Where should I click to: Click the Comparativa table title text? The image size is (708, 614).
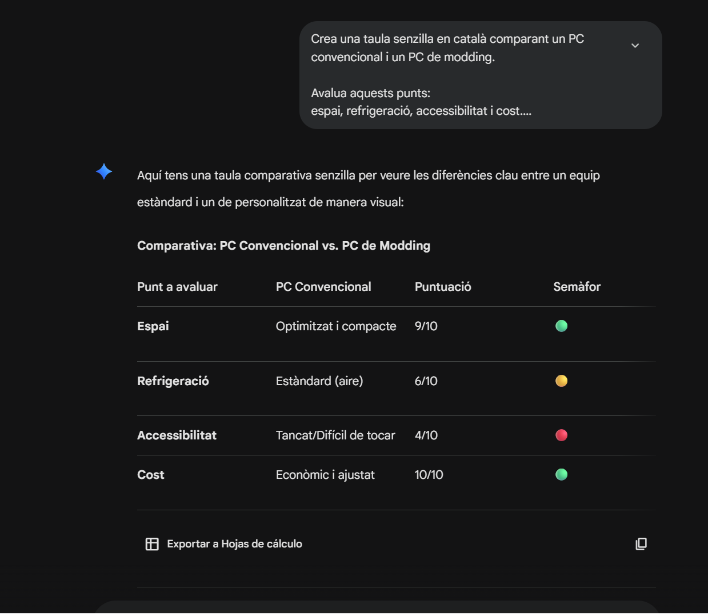(x=284, y=246)
